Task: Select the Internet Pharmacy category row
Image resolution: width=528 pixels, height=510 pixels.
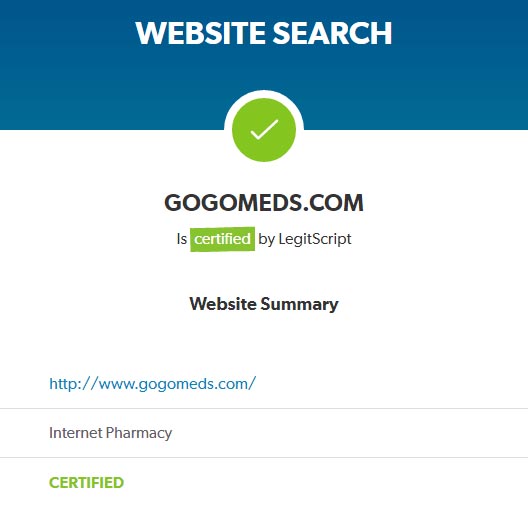Action: click(264, 433)
